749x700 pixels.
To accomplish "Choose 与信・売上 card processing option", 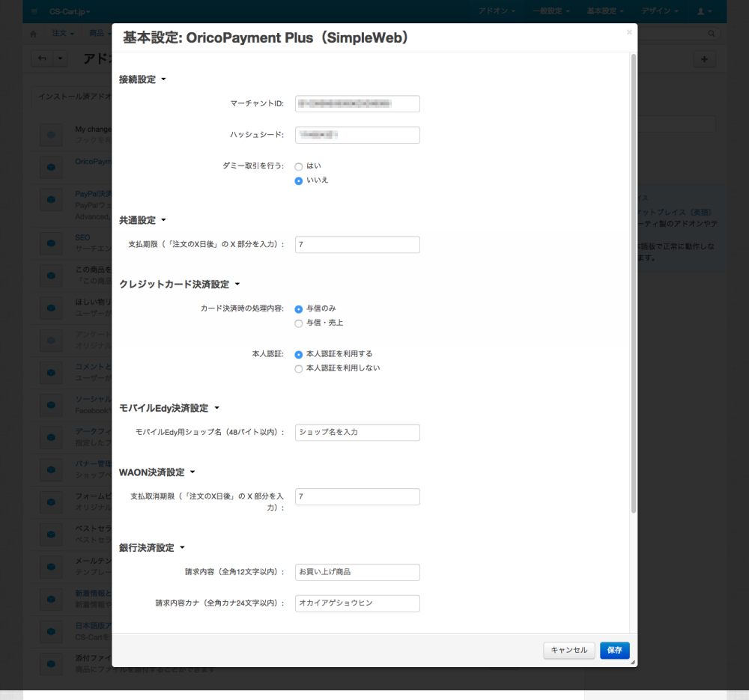I will pos(299,323).
